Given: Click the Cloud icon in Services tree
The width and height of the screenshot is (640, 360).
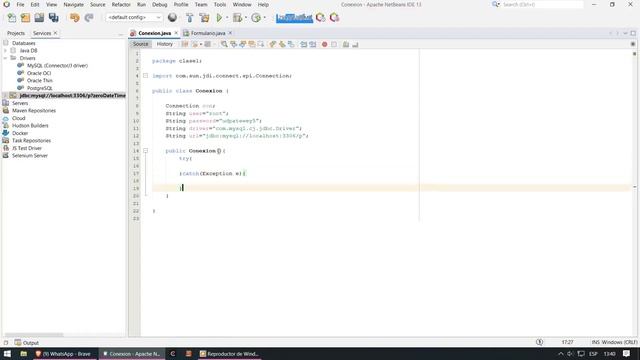Looking at the screenshot, I should pos(6,118).
